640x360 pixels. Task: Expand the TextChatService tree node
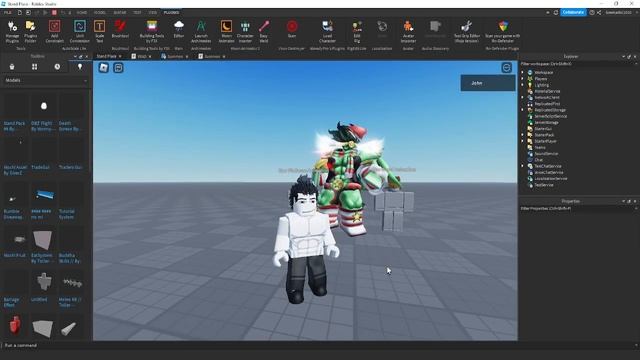click(522, 166)
